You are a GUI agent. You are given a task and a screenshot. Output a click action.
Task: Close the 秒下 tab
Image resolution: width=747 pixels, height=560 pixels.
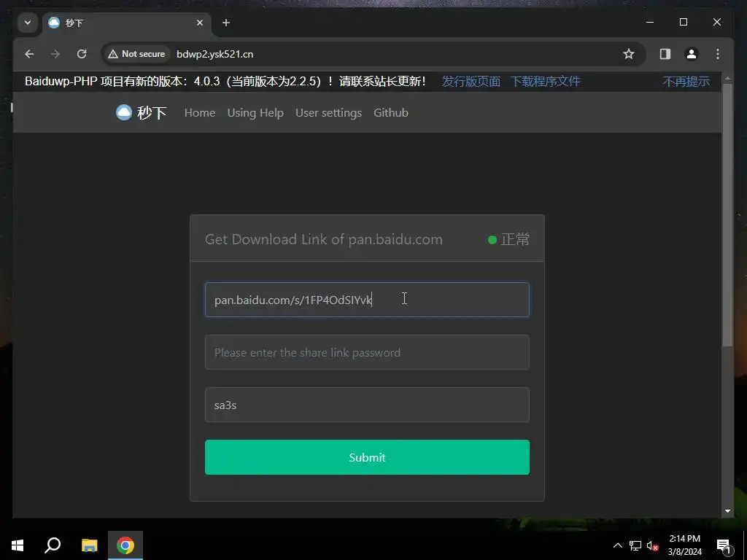200,23
